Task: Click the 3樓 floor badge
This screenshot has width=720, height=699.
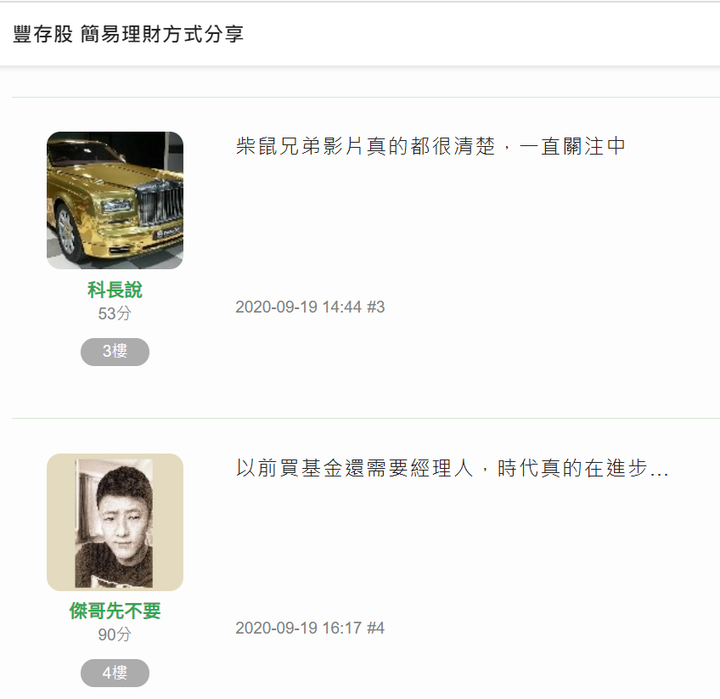Action: pyautogui.click(x=115, y=352)
